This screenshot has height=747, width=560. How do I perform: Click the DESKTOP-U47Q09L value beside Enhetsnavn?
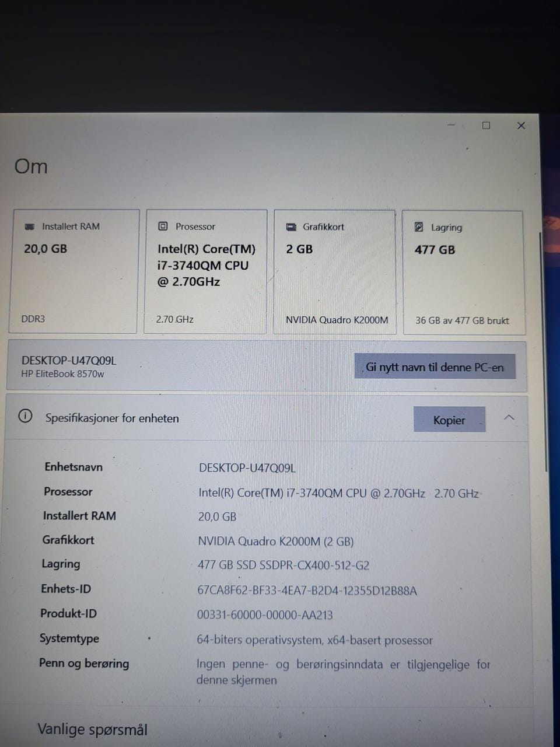247,468
